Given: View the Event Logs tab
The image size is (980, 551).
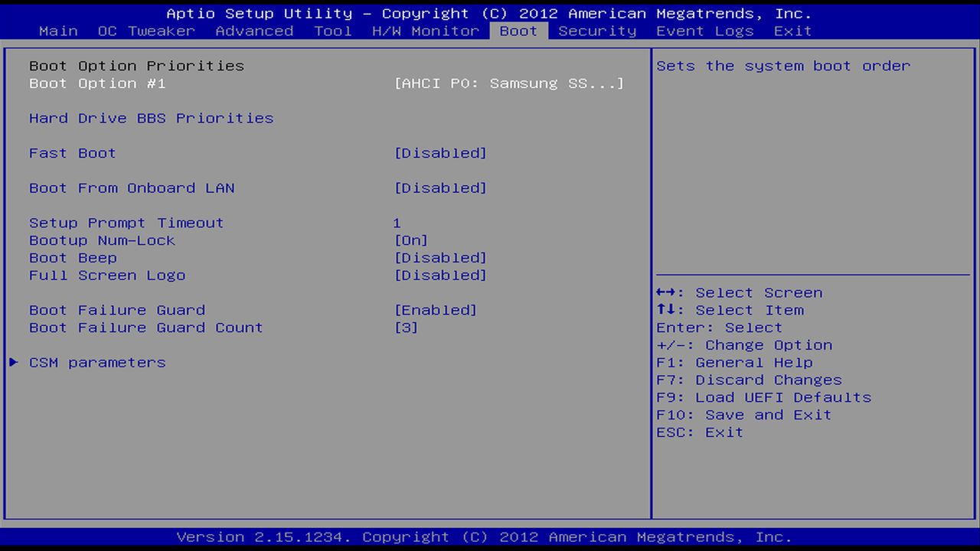Looking at the screenshot, I should click(x=705, y=31).
